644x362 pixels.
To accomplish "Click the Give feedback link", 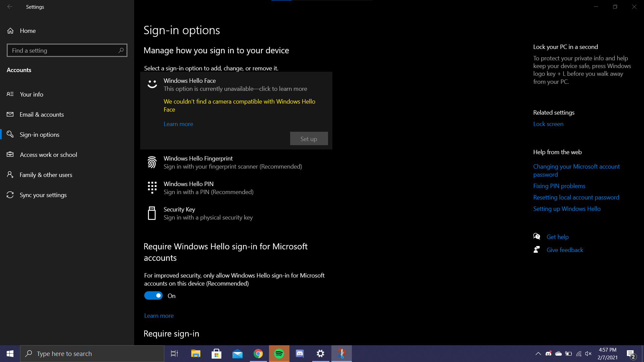I will click(565, 250).
